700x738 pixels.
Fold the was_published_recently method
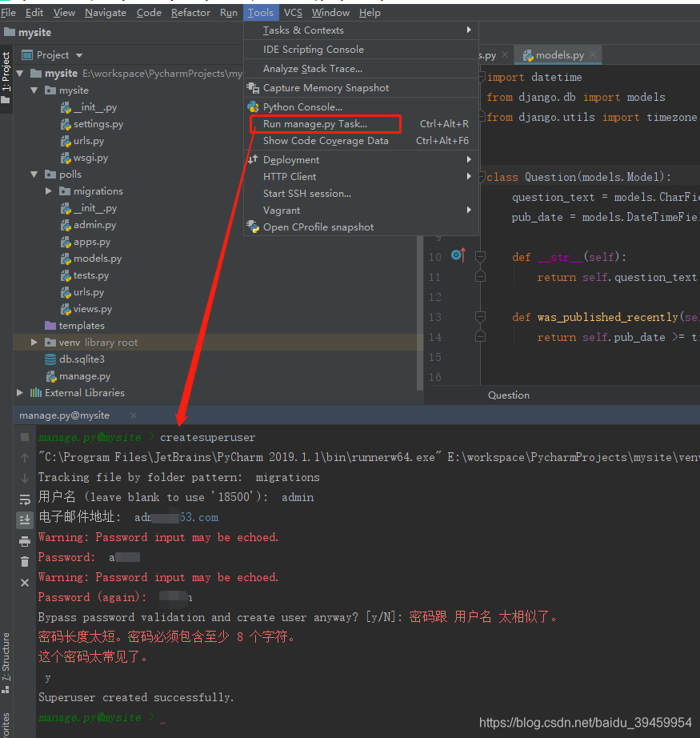coord(480,317)
